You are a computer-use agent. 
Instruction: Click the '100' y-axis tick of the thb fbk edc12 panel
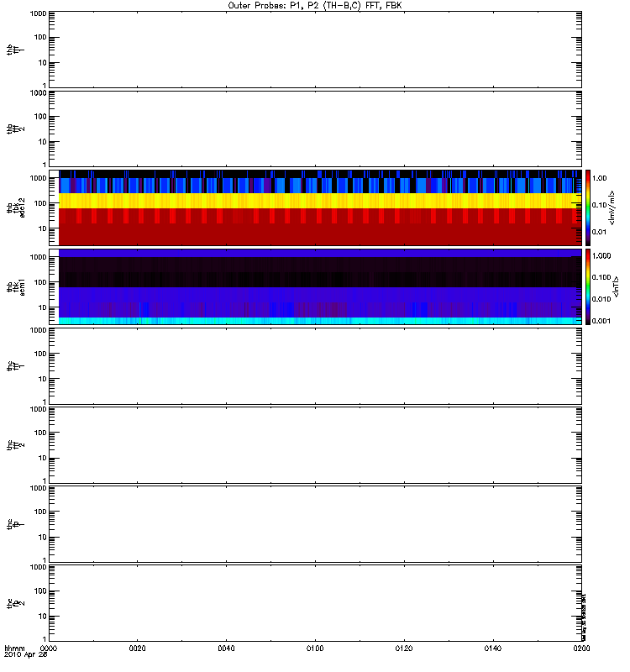click(x=40, y=203)
